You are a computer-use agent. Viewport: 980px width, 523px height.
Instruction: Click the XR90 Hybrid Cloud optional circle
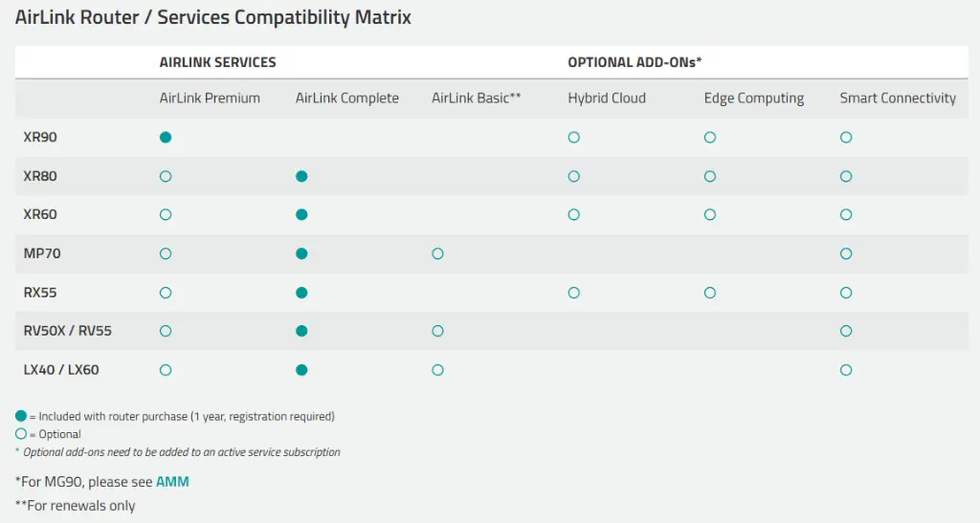[x=573, y=138]
